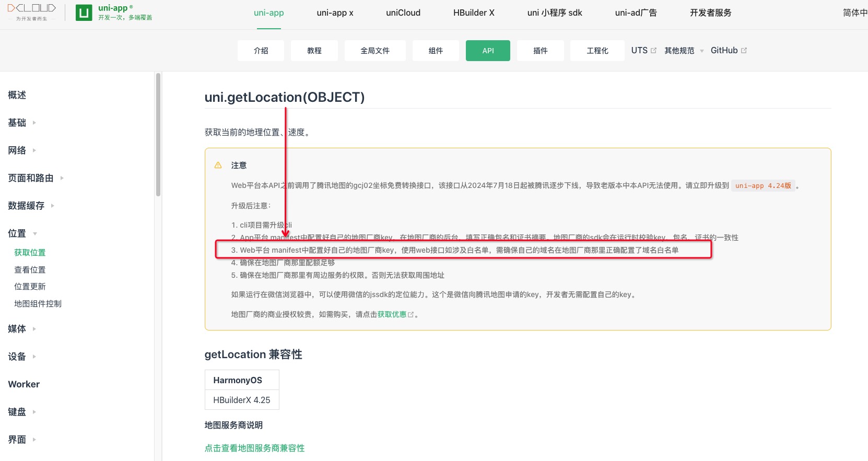This screenshot has width=868, height=461.
Task: Click the external link icon after 获取优惠
Action: click(411, 315)
